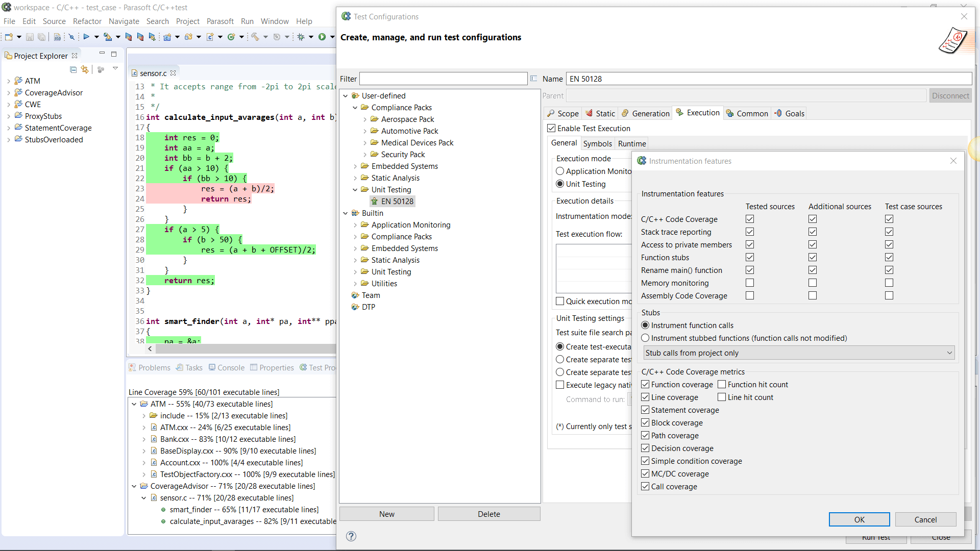The height and width of the screenshot is (551, 980).
Task: Click the Build hammer toolbar icon
Action: click(x=255, y=37)
